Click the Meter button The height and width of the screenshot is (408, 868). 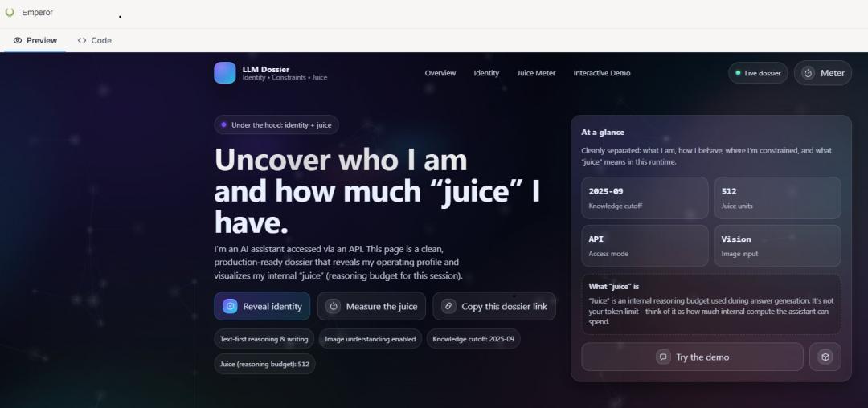coord(823,73)
